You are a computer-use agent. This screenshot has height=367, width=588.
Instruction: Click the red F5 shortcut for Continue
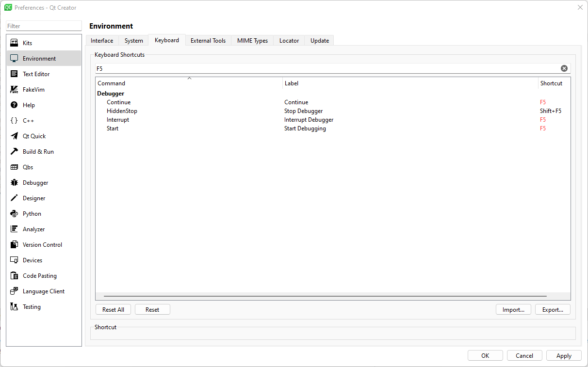[x=543, y=102]
